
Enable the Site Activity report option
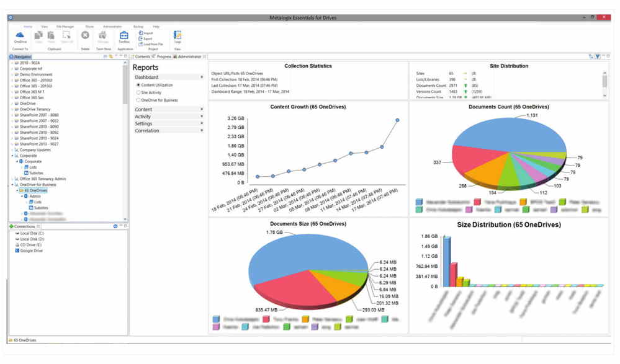click(138, 91)
